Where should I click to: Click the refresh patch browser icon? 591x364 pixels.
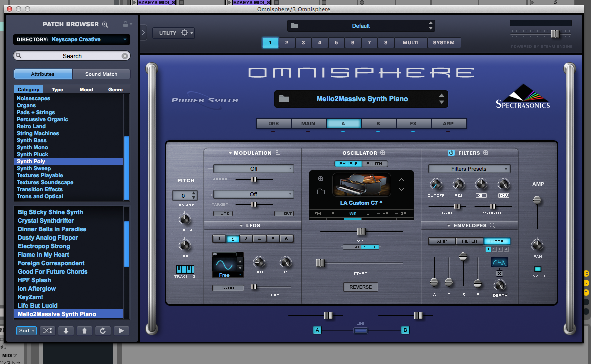(x=103, y=331)
